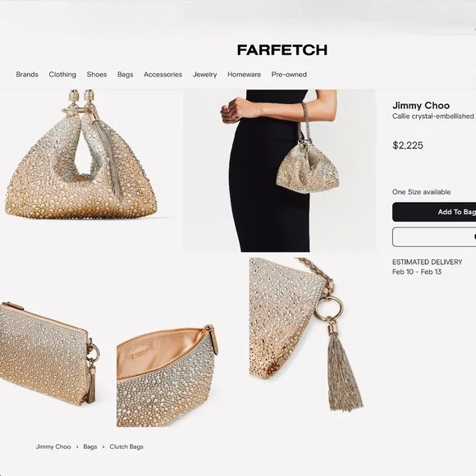Open the Jewelry section
Image resolution: width=476 pixels, height=476 pixels.
coord(205,75)
